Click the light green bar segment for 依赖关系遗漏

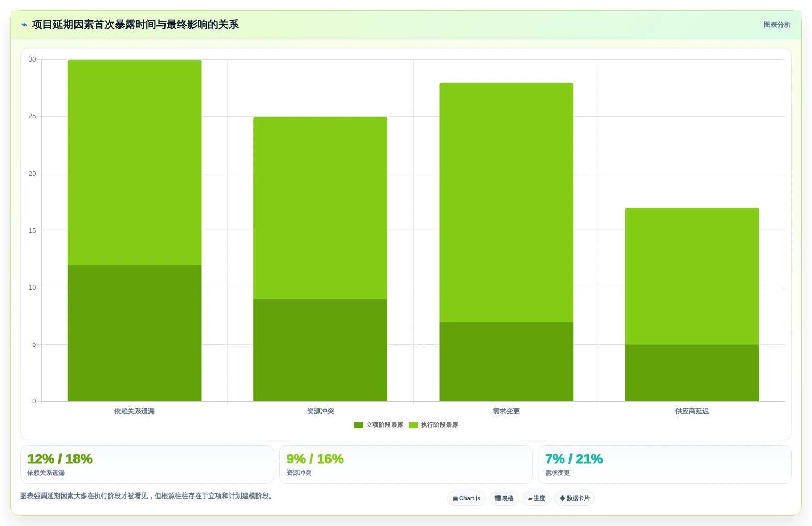(134, 162)
